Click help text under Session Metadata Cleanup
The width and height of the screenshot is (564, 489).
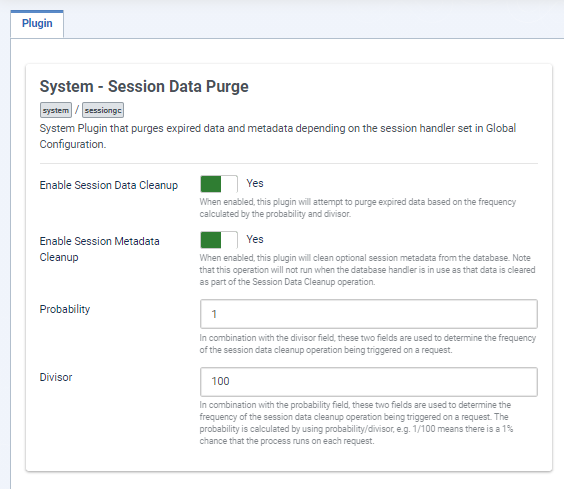(367, 270)
